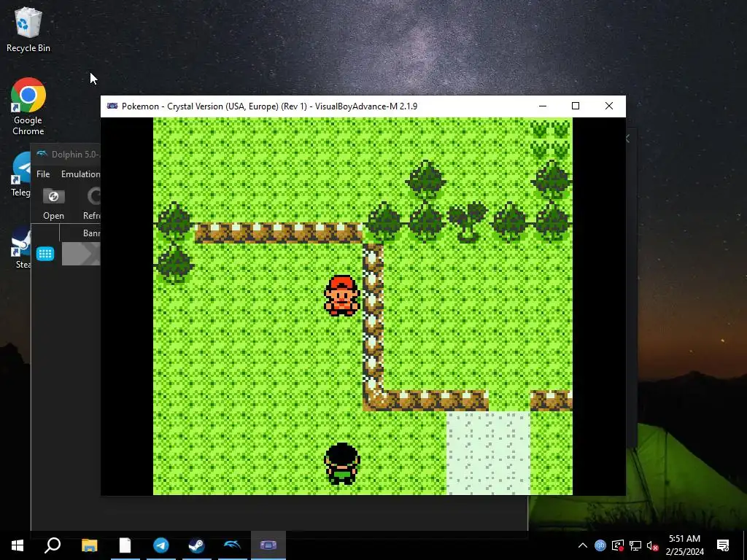Click the VisualBoyAdvance-M title bar icon
The image size is (747, 560).
point(112,106)
